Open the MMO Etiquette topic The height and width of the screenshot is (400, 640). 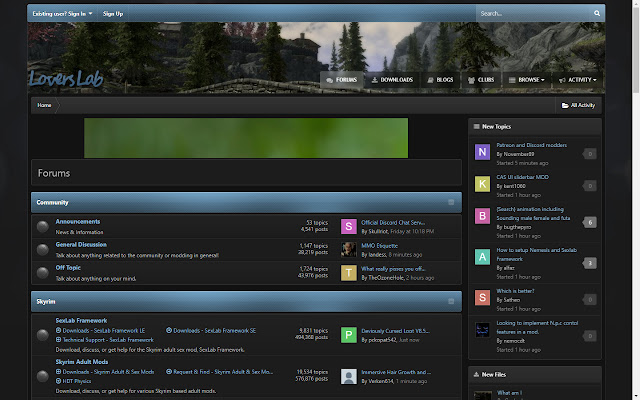(x=379, y=246)
